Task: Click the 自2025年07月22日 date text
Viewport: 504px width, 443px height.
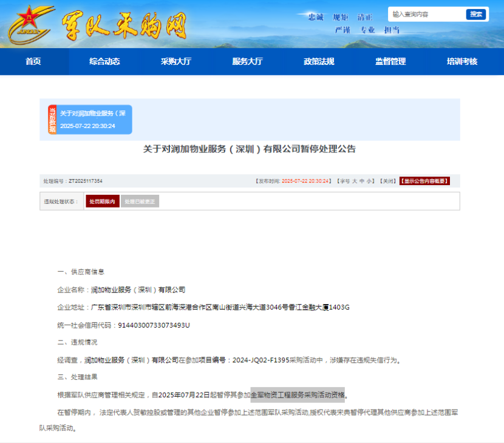Action: pos(180,395)
